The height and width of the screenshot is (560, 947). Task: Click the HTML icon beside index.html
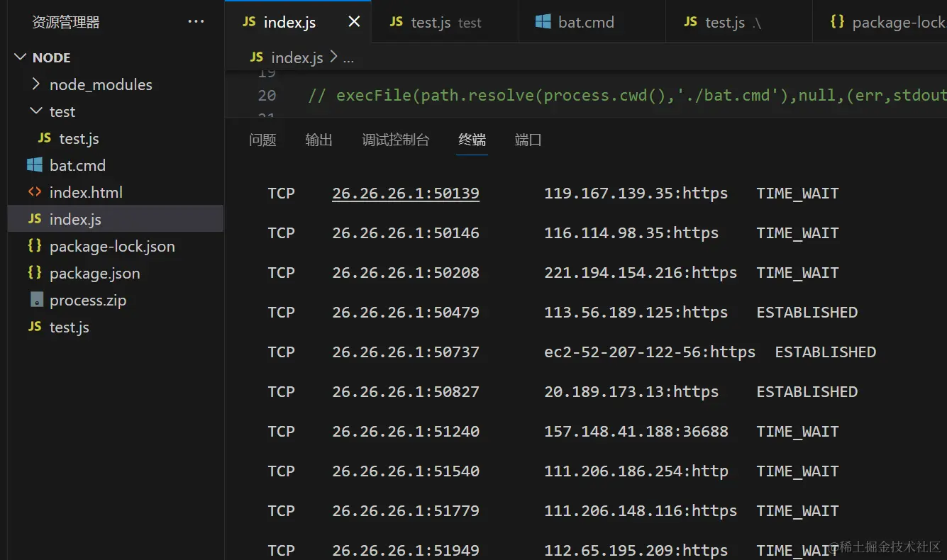[x=35, y=192]
